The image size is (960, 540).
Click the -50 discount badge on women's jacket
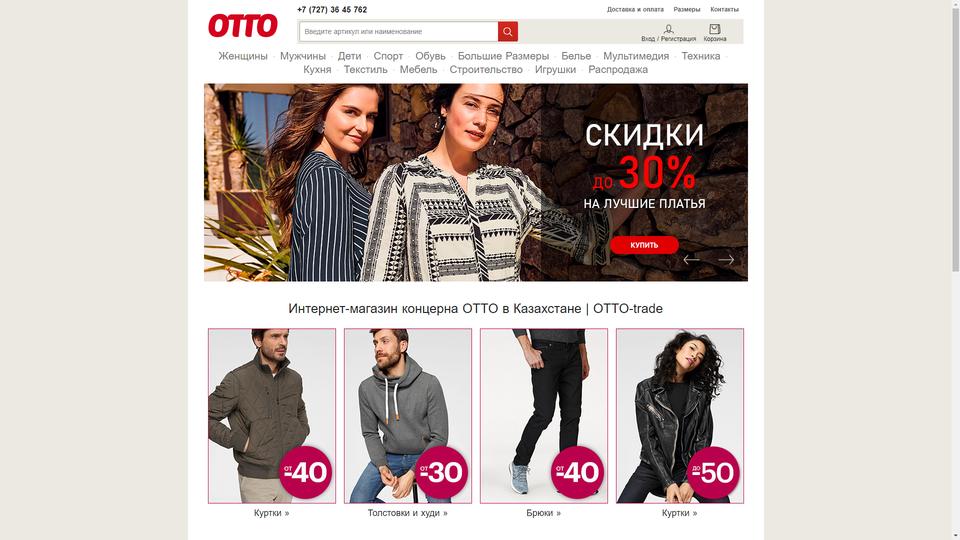point(714,472)
